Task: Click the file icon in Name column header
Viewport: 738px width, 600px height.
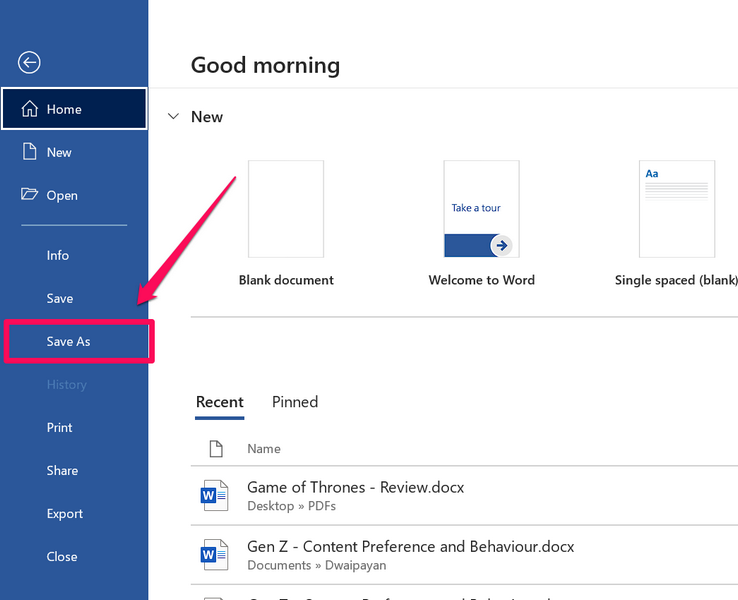Action: (215, 449)
